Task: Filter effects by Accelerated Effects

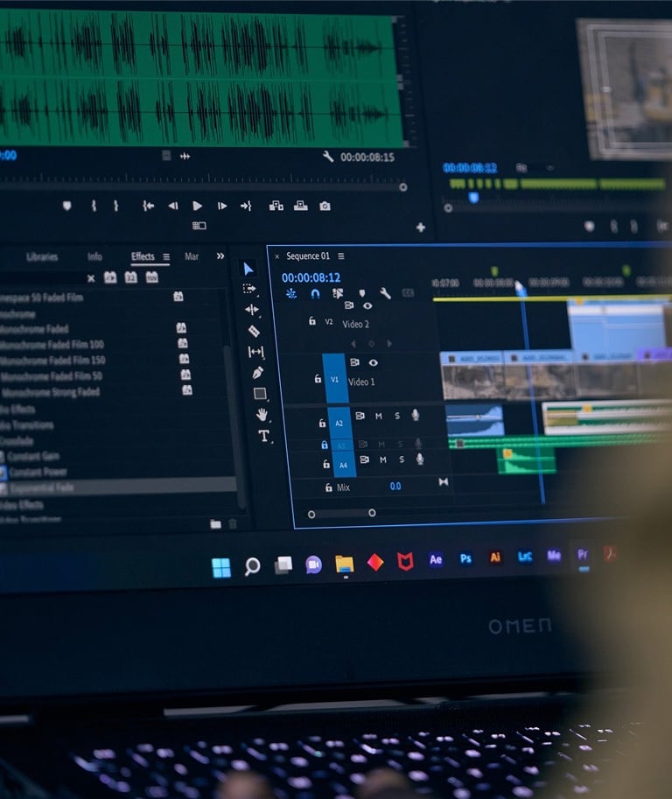Action: 110,277
